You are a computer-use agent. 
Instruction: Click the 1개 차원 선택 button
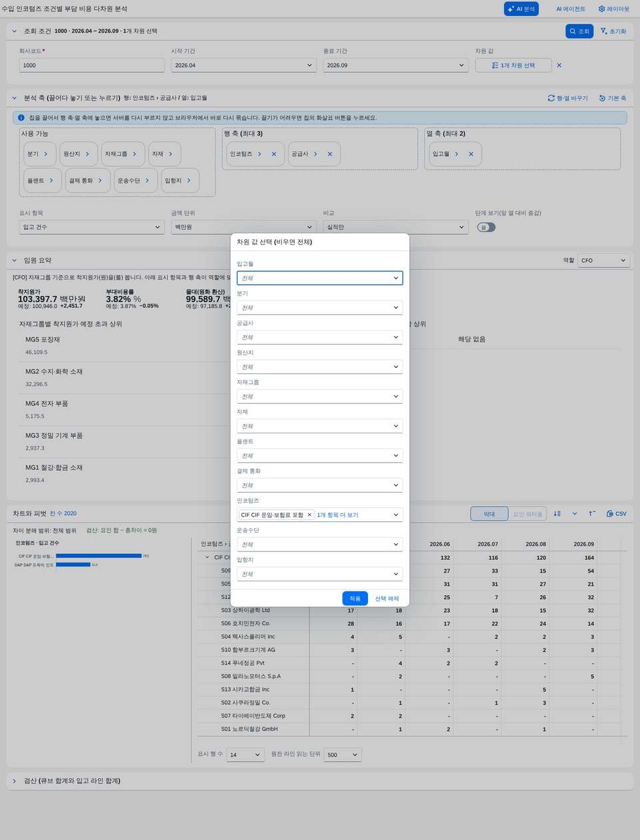(513, 65)
